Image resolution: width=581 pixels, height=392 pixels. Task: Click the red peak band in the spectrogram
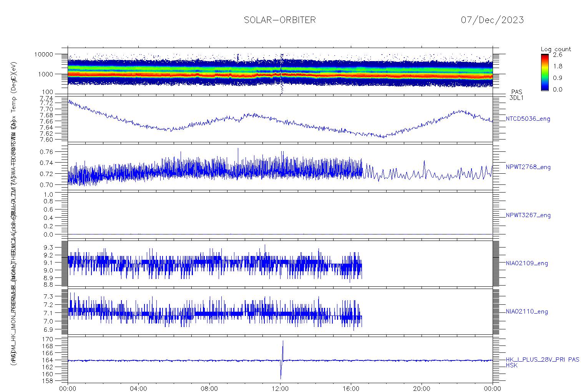point(280,76)
